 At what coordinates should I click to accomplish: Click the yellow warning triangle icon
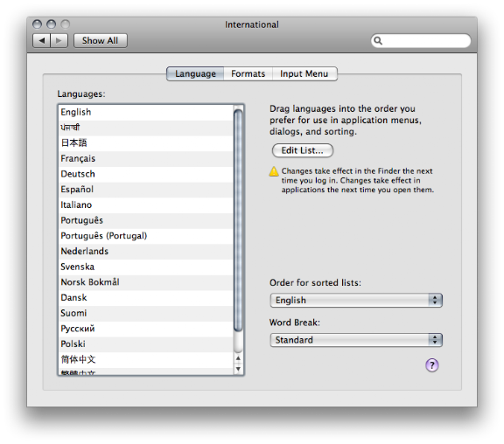tap(274, 171)
